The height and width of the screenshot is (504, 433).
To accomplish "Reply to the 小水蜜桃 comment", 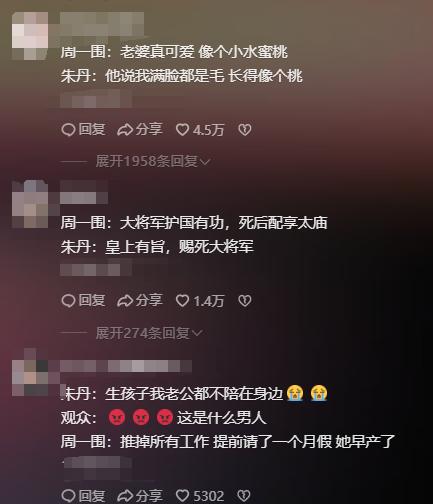I will coord(83,130).
